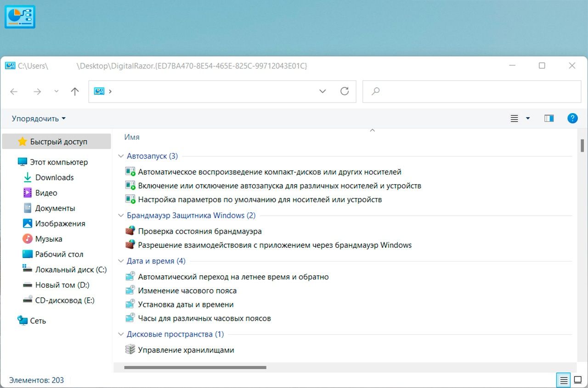
Task: Open Downloads folder in sidebar
Action: pos(54,177)
